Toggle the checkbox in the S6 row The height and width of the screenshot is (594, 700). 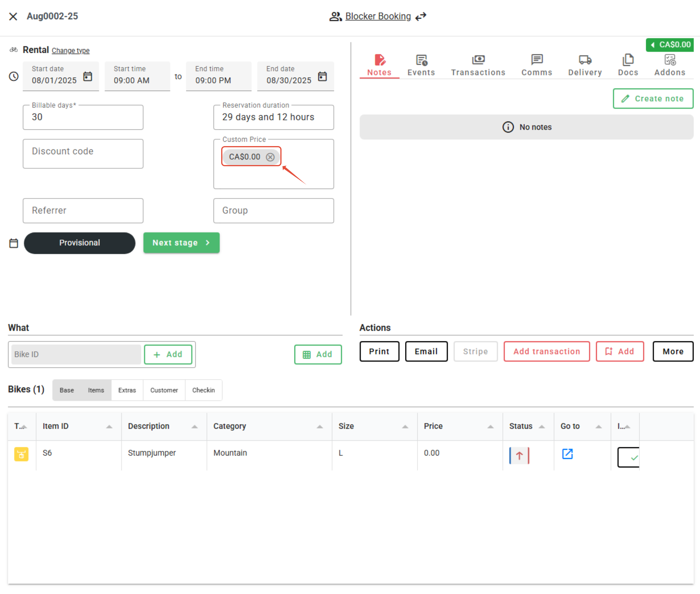[628, 457]
